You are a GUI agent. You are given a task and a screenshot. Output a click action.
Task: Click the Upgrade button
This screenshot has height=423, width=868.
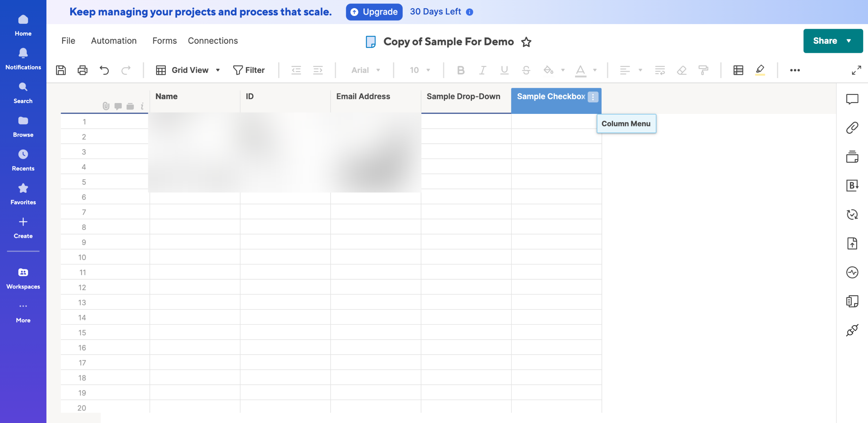click(x=374, y=12)
